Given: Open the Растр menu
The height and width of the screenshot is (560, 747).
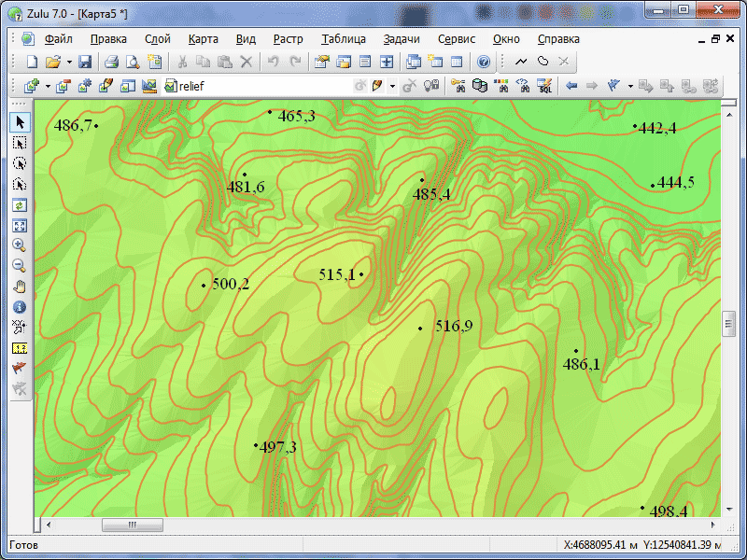Looking at the screenshot, I should [x=288, y=39].
